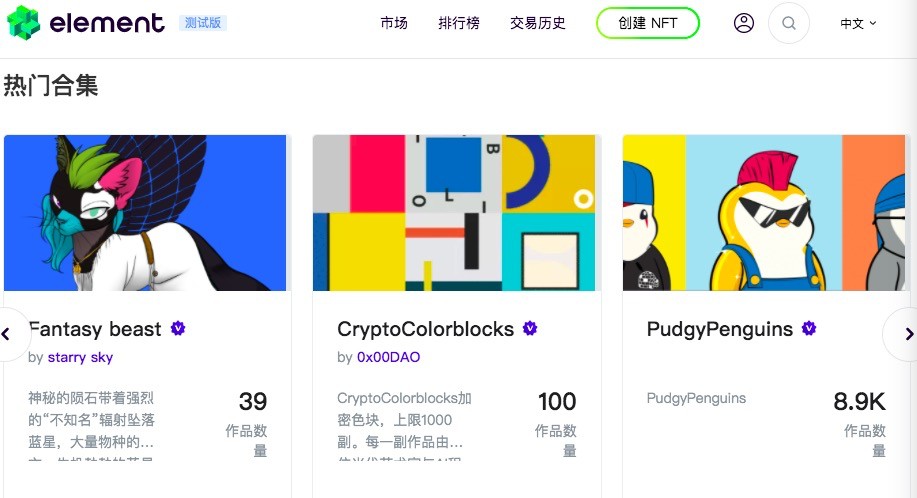Viewport: 917px width, 498px height.
Task: Open the 交易历史 menu item
Action: click(537, 23)
